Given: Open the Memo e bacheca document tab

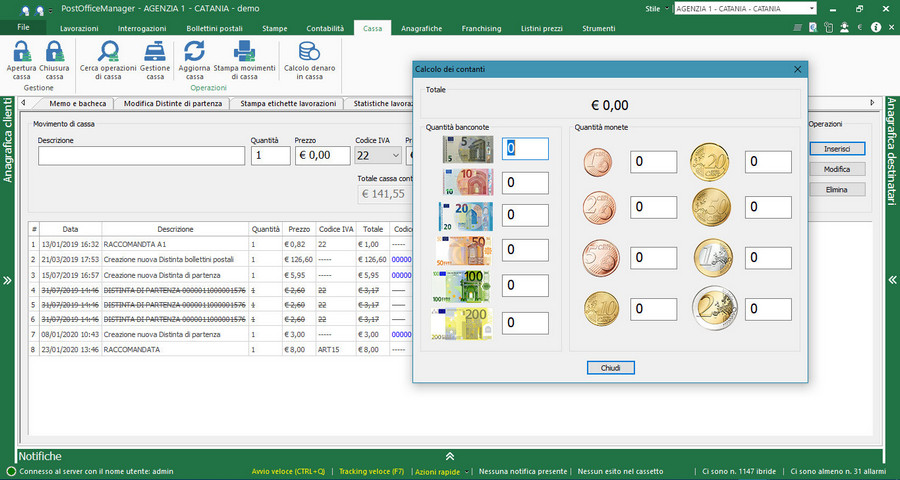Looking at the screenshot, I should coord(77,103).
